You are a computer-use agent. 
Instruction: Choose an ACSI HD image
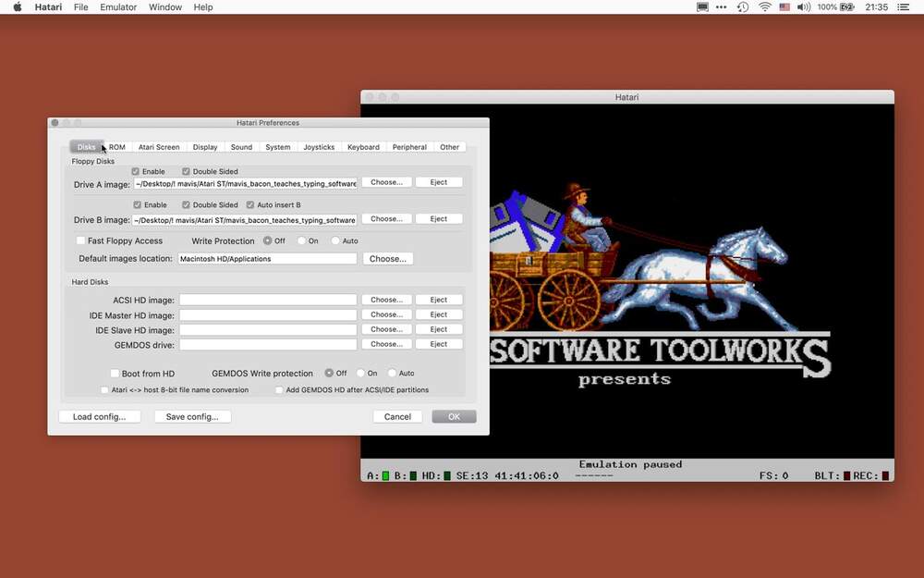click(x=386, y=300)
